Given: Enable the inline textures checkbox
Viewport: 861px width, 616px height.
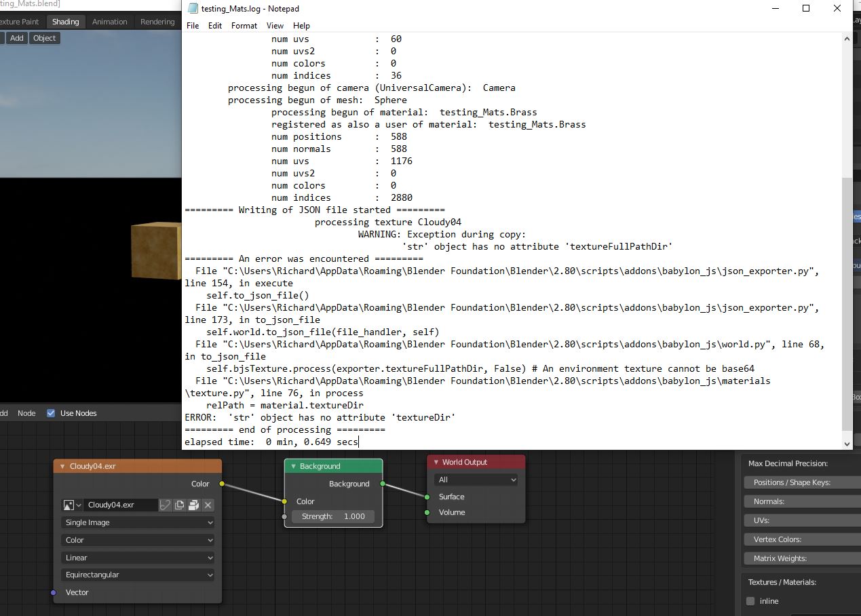Looking at the screenshot, I should (750, 601).
